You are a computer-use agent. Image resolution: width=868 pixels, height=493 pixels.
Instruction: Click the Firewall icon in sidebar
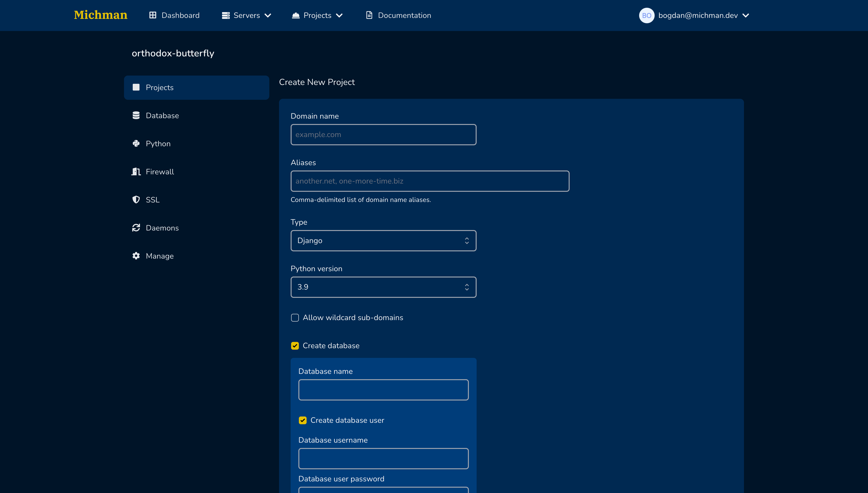tap(136, 172)
